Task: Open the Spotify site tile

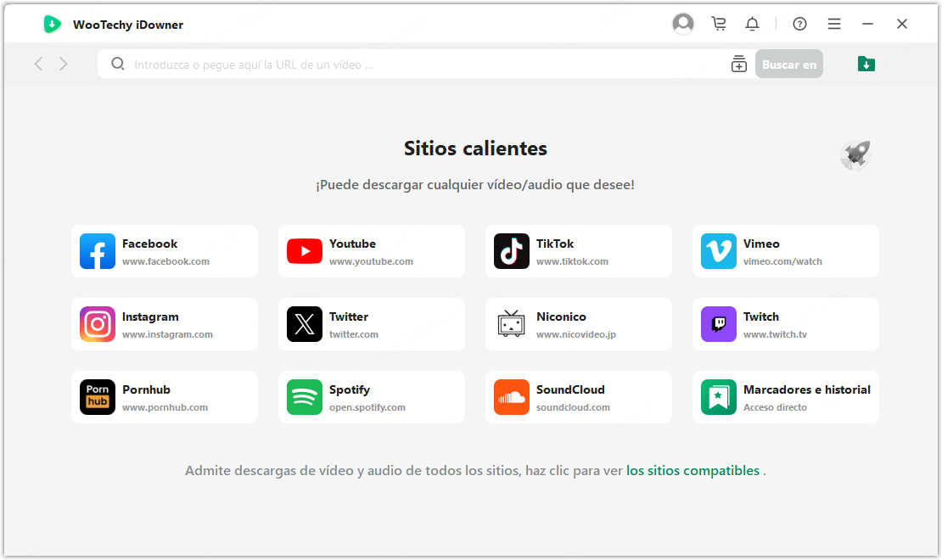Action: (x=372, y=397)
